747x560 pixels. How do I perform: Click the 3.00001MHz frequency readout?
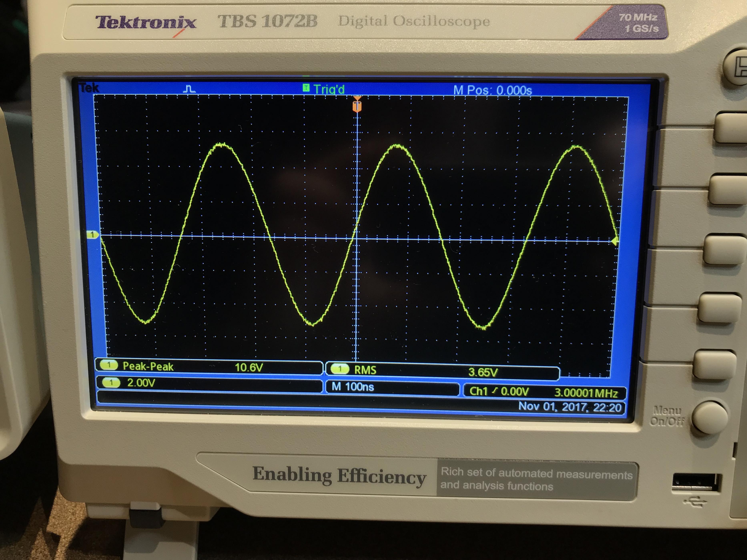pyautogui.click(x=586, y=393)
